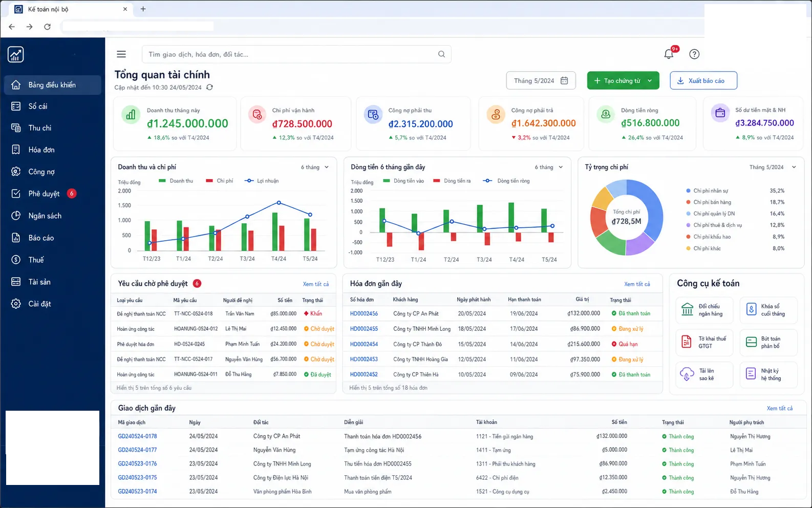Open Cài đặt in sidebar

click(52, 304)
